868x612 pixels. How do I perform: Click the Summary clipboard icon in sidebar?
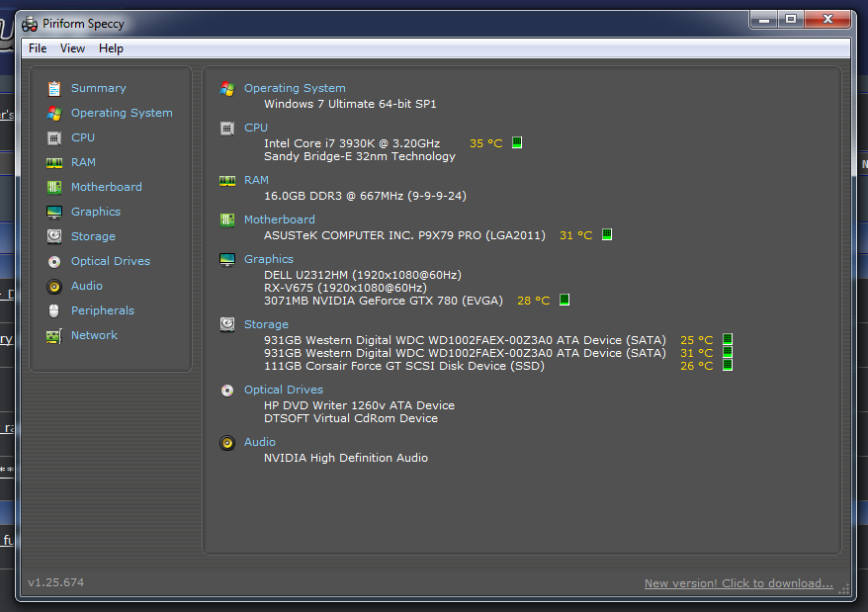54,89
